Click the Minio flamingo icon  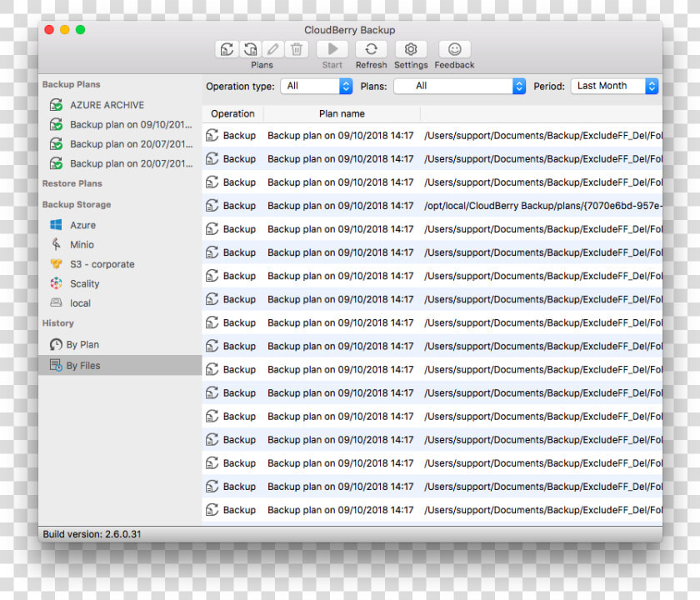coord(56,245)
